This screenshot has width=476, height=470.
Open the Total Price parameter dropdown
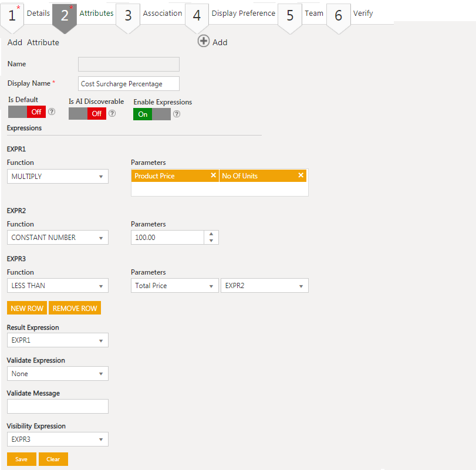(174, 286)
